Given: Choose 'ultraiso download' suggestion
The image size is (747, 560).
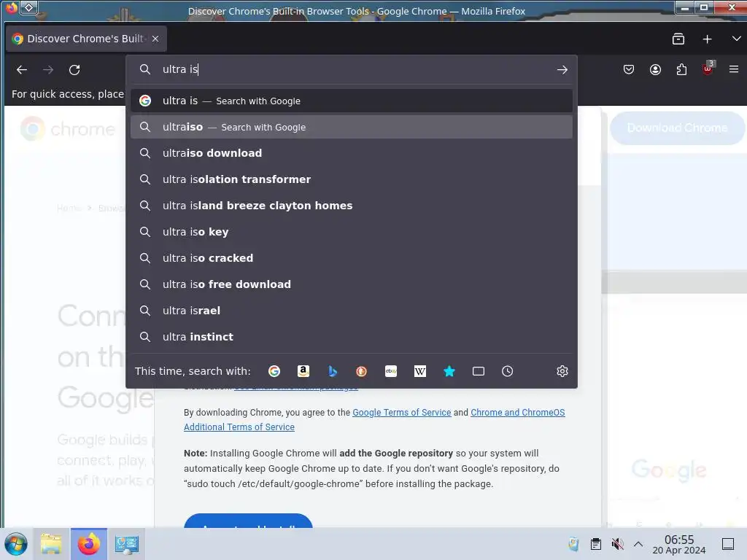Looking at the screenshot, I should coord(352,153).
